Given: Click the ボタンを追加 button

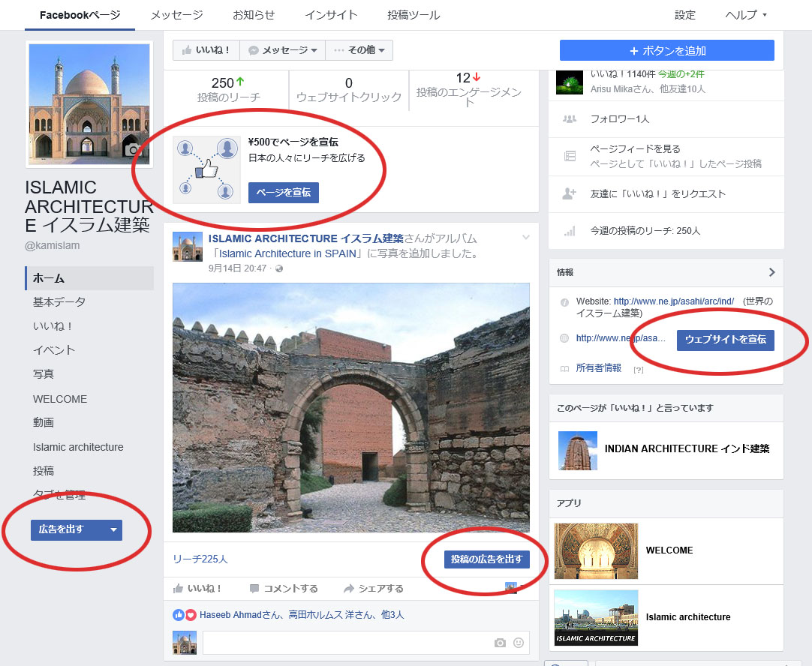Looking at the screenshot, I should click(666, 51).
